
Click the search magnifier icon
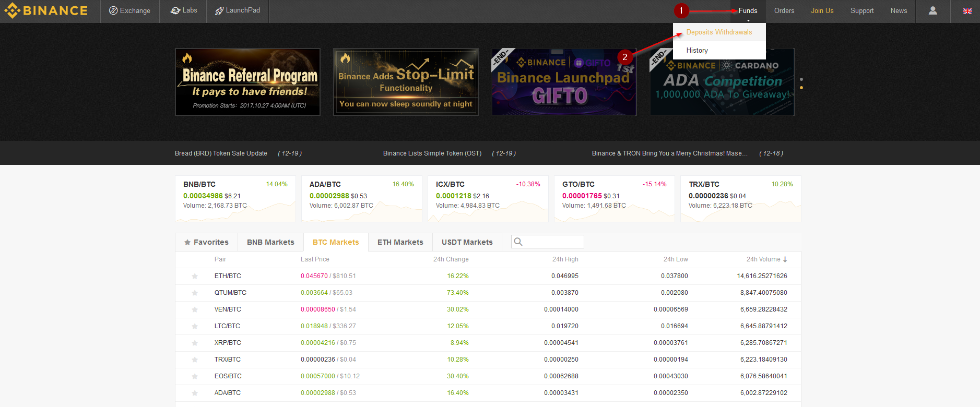tap(518, 242)
